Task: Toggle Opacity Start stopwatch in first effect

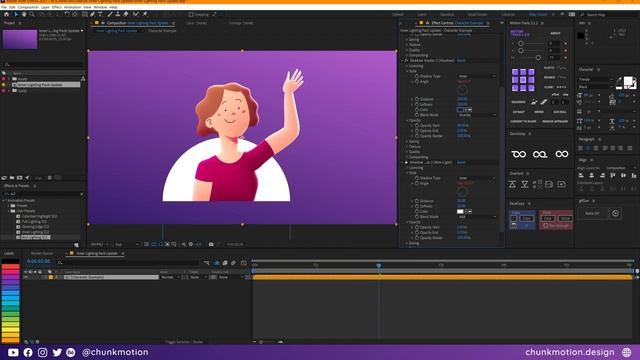Action: [x=417, y=126]
